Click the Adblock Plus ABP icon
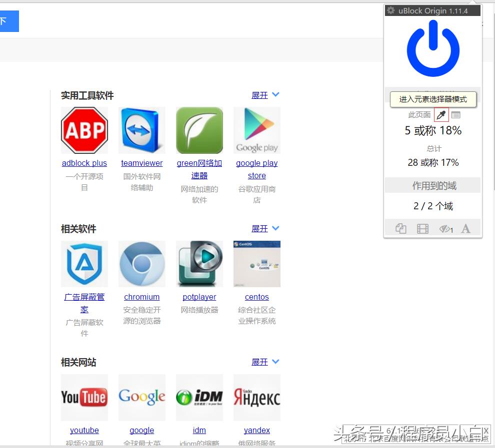This screenshot has width=495, height=448. click(84, 130)
